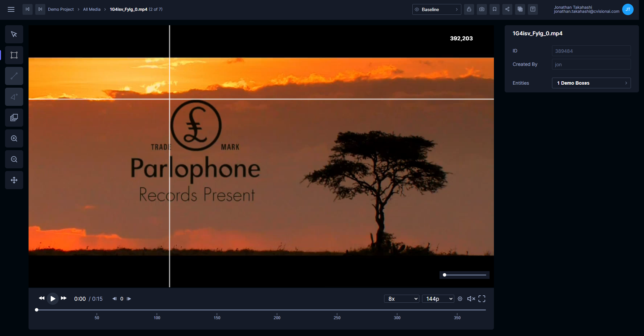Toggle the muted volume icon
Viewport: 644px width, 336px height.
tap(471, 299)
